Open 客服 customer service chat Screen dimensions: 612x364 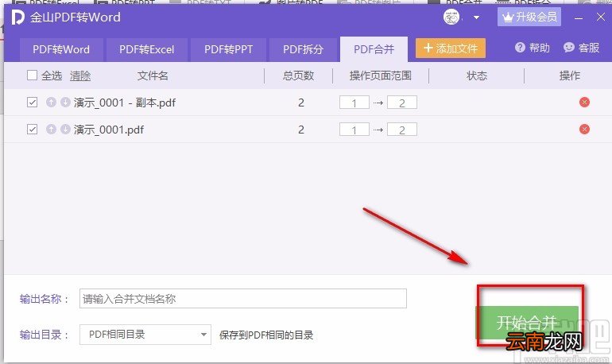(582, 48)
